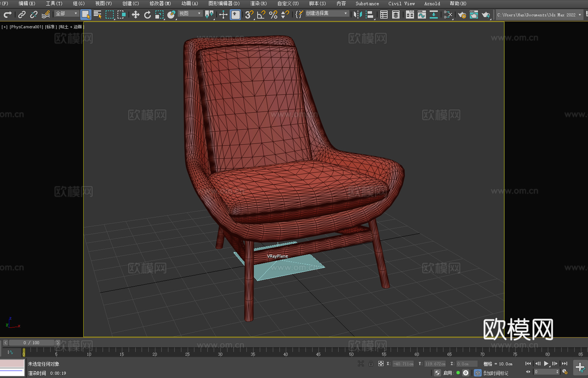Screen dimensions: 588x378
Task: Open the 修改器(M) menu
Action: tap(160, 3)
